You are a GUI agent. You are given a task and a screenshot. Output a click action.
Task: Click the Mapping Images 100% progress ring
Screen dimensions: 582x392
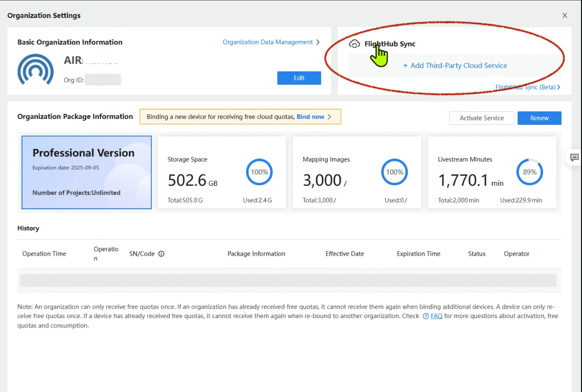pyautogui.click(x=394, y=172)
